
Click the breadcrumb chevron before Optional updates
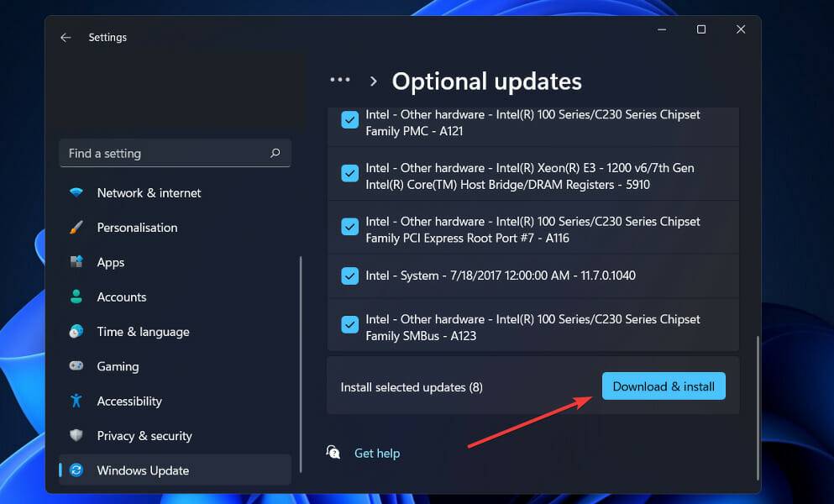[372, 81]
